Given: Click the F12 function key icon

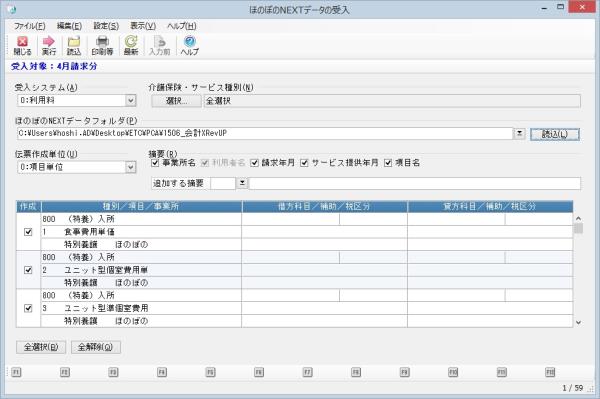Looking at the screenshot, I should coord(550,372).
